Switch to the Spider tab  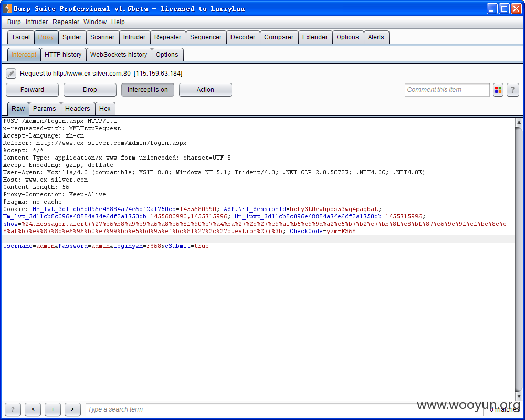pyautogui.click(x=72, y=37)
